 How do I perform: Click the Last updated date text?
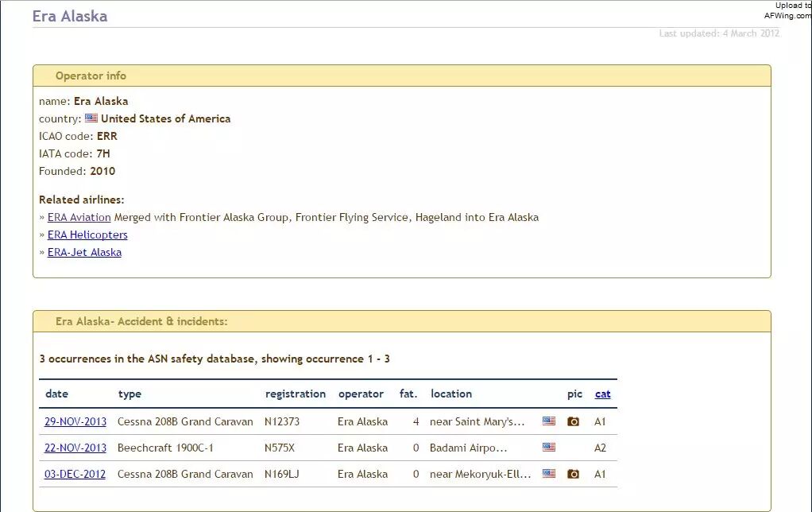click(719, 33)
